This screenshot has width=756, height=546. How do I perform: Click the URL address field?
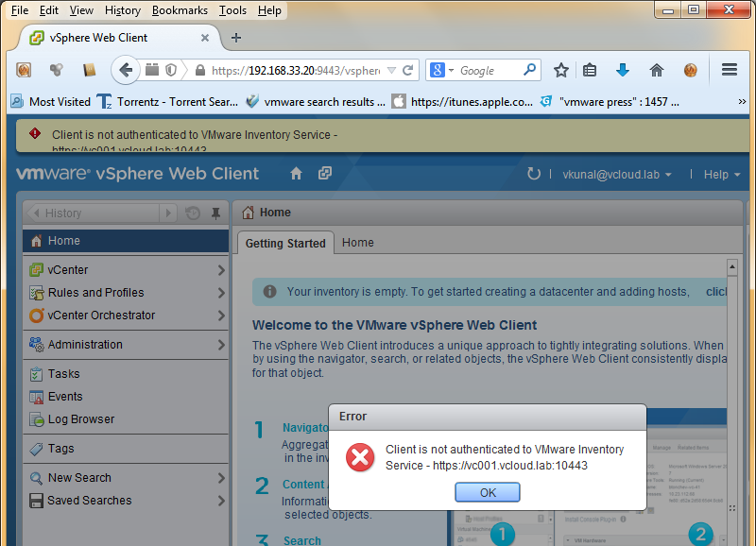tap(295, 71)
